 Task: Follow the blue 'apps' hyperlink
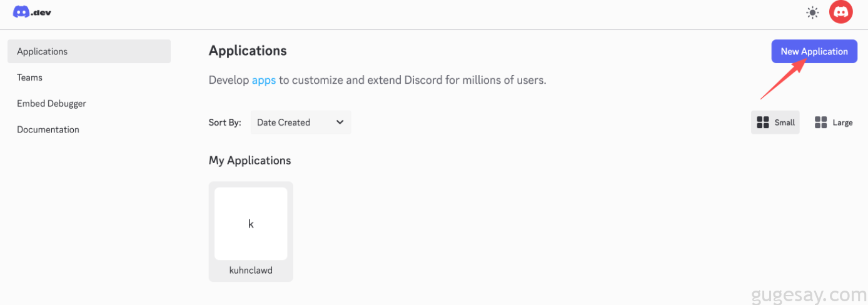[263, 80]
